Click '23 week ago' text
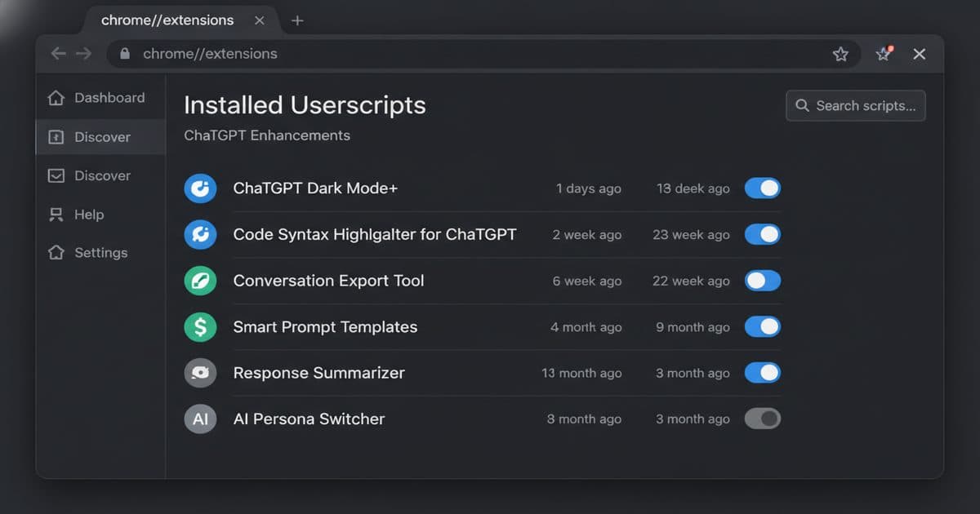 691,235
